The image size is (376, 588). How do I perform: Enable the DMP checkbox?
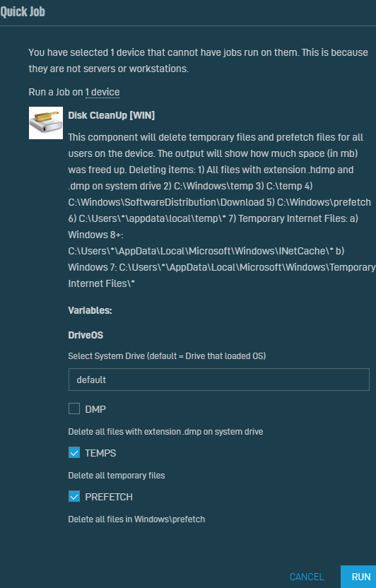(x=74, y=408)
